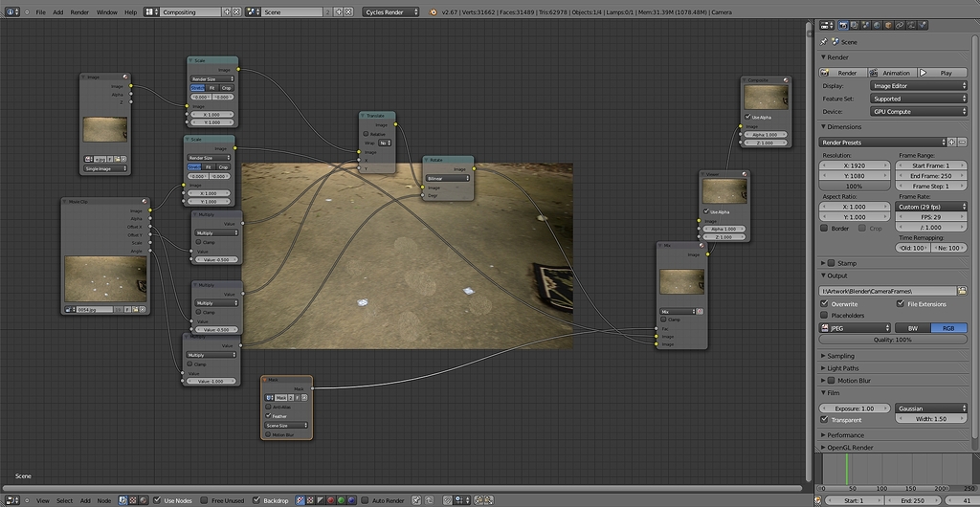This screenshot has height=507, width=980.
Task: Toggle the File Extensions checkbox
Action: [x=901, y=303]
